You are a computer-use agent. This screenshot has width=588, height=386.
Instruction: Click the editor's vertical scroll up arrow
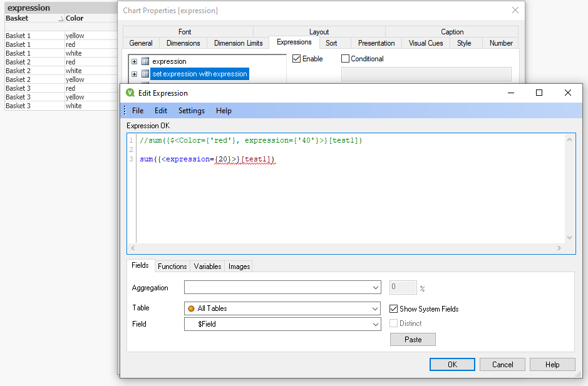tap(569, 140)
